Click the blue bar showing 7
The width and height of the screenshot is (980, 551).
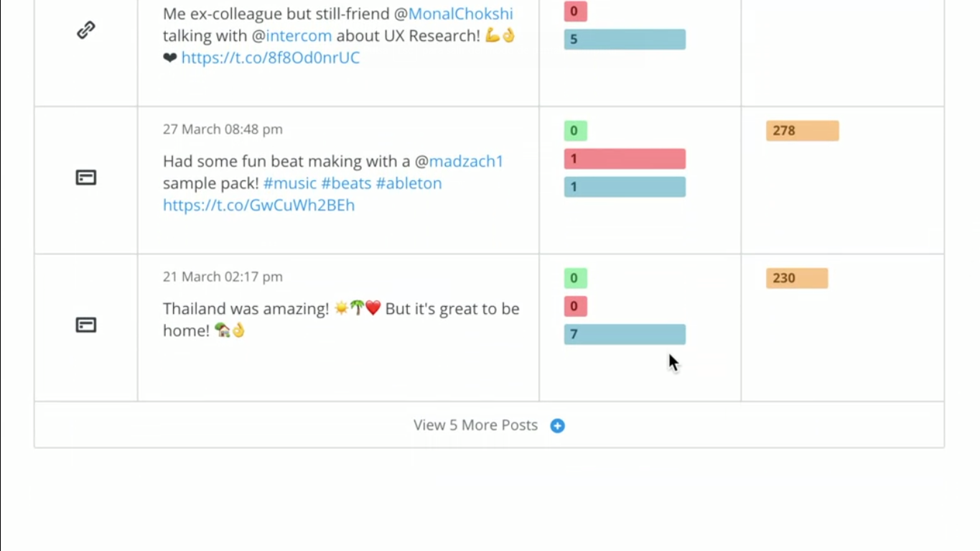click(x=625, y=334)
